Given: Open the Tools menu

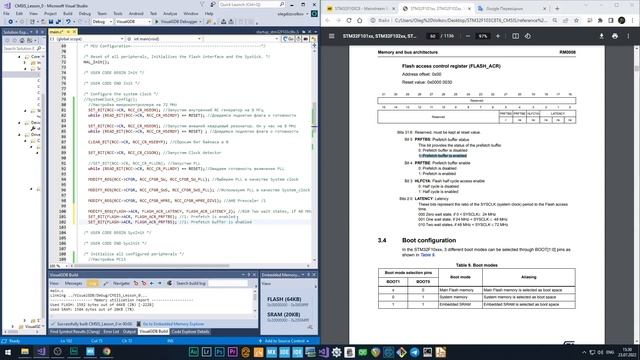Looking at the screenshot, I should coord(118,13).
